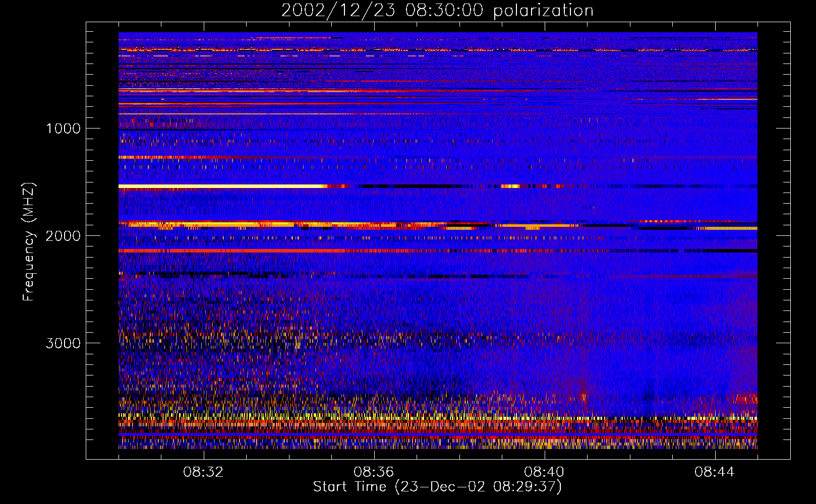Click the 'Start Time (23-Dec-02 08:29:37)' label
This screenshot has width=816, height=504.
click(437, 487)
